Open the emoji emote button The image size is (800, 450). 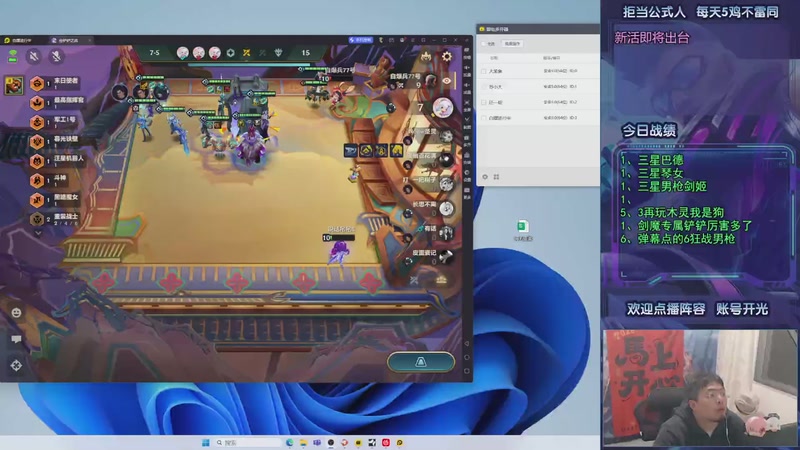click(x=16, y=313)
